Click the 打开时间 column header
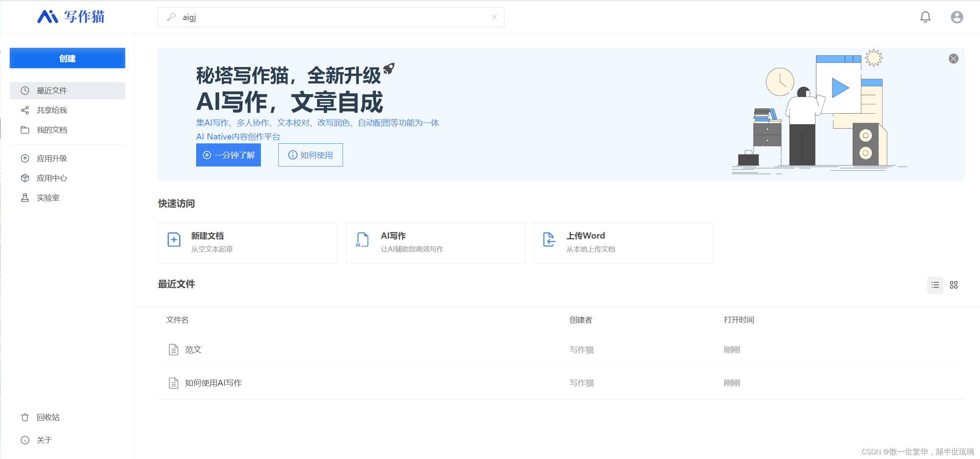Screen dimensions: 980x459 [x=739, y=320]
